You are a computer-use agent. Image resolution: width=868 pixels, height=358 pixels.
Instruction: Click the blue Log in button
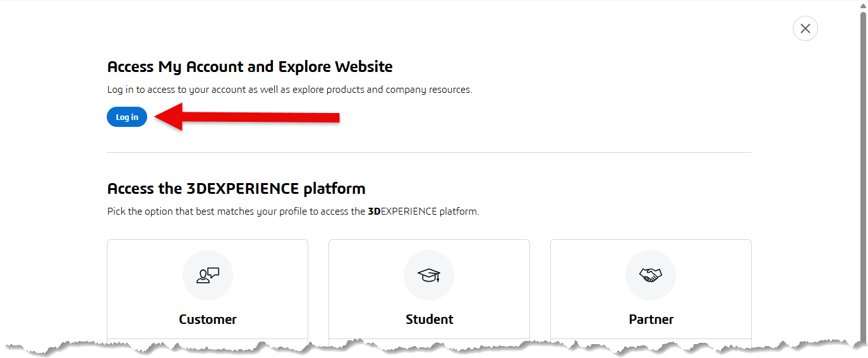(127, 117)
